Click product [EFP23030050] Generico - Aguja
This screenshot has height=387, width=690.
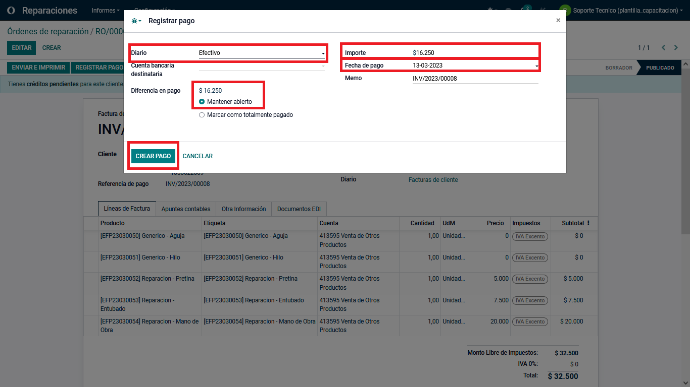[x=143, y=236]
